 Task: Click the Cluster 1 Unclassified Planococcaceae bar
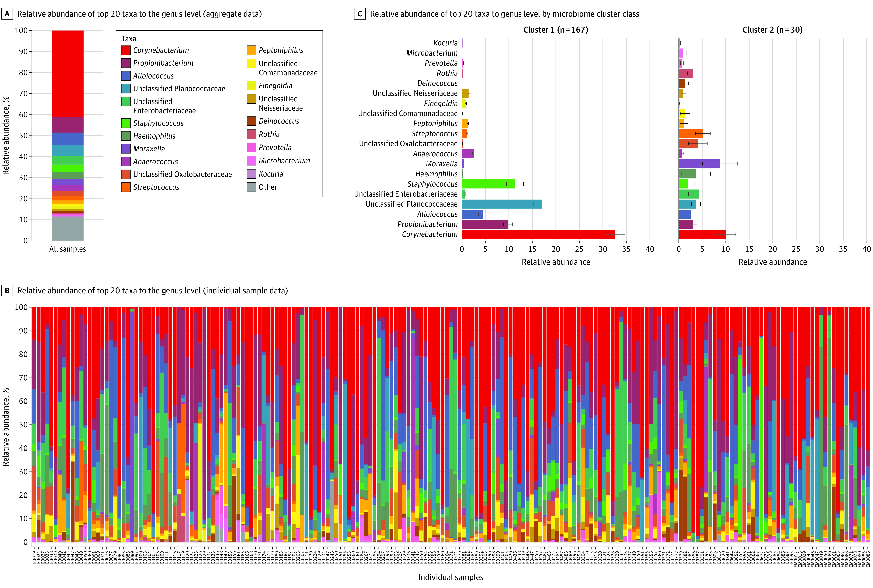coord(501,204)
